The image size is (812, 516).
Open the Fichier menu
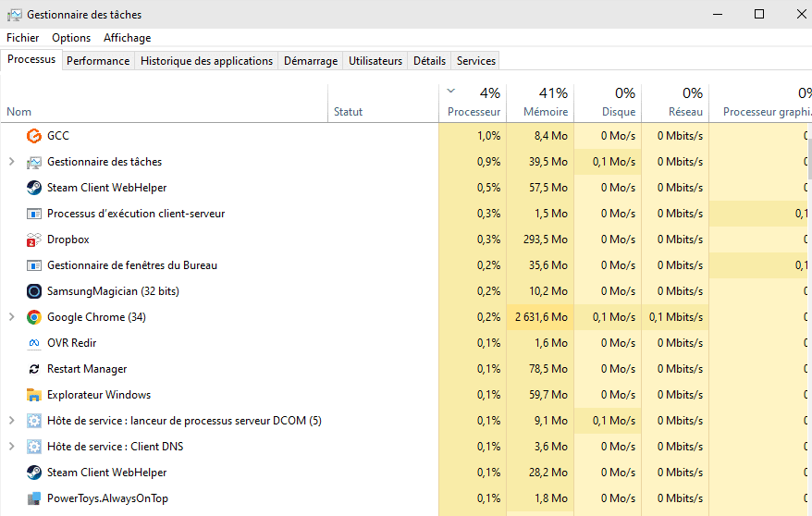[x=23, y=38]
